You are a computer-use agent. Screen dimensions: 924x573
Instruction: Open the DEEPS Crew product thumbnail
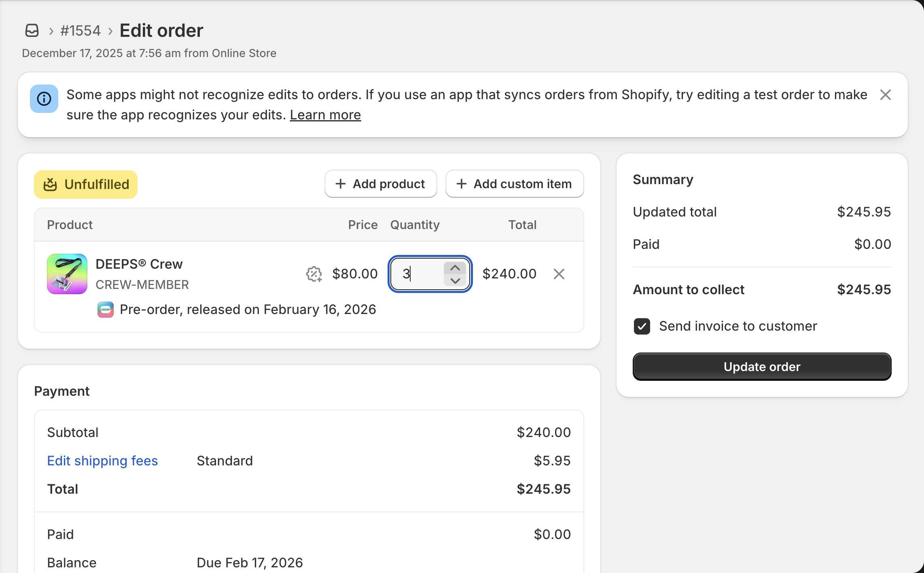(67, 274)
